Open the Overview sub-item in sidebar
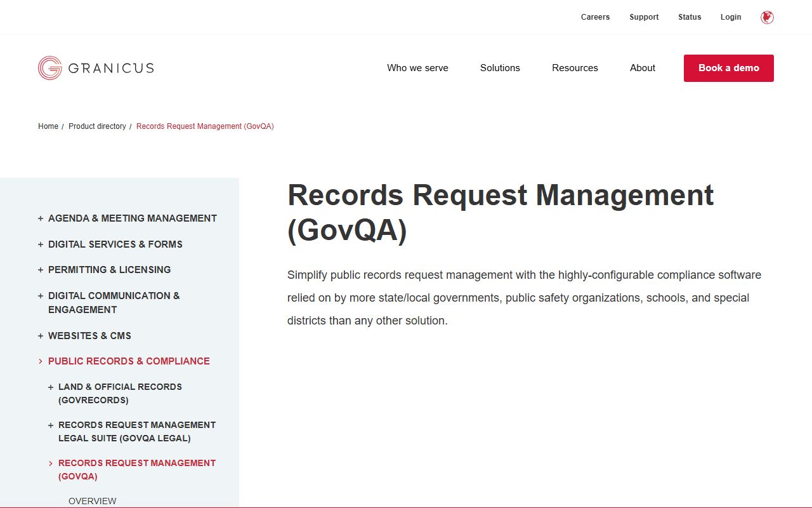The width and height of the screenshot is (812, 508). pyautogui.click(x=93, y=501)
